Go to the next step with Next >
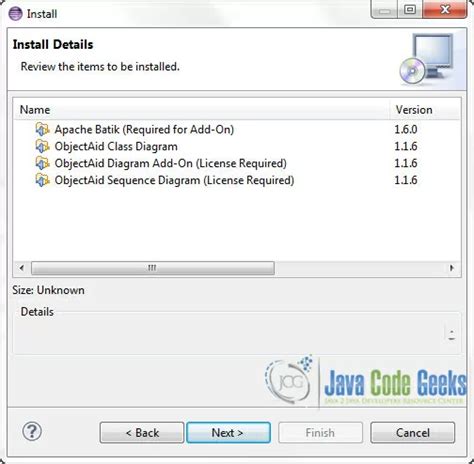This screenshot has width=474, height=464. (228, 433)
